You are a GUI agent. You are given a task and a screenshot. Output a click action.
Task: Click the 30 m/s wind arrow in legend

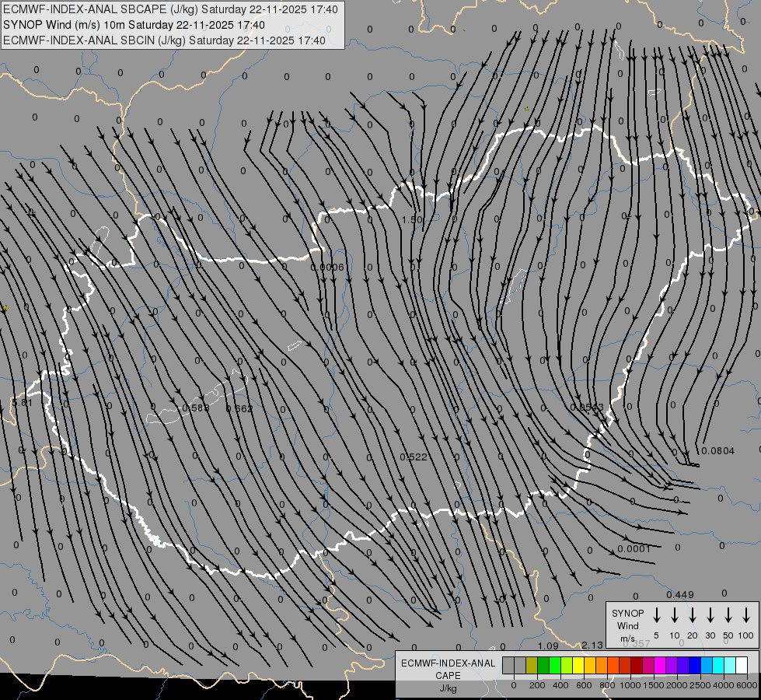[710, 615]
